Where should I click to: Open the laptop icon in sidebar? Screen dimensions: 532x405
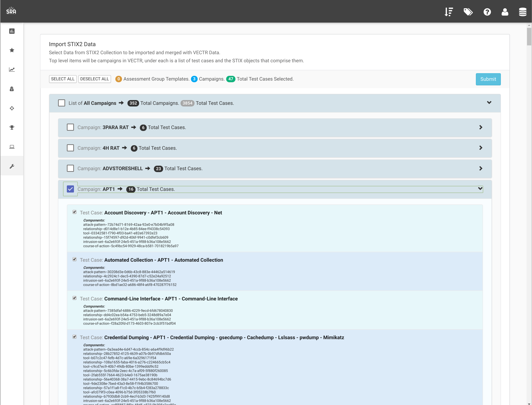tap(12, 147)
